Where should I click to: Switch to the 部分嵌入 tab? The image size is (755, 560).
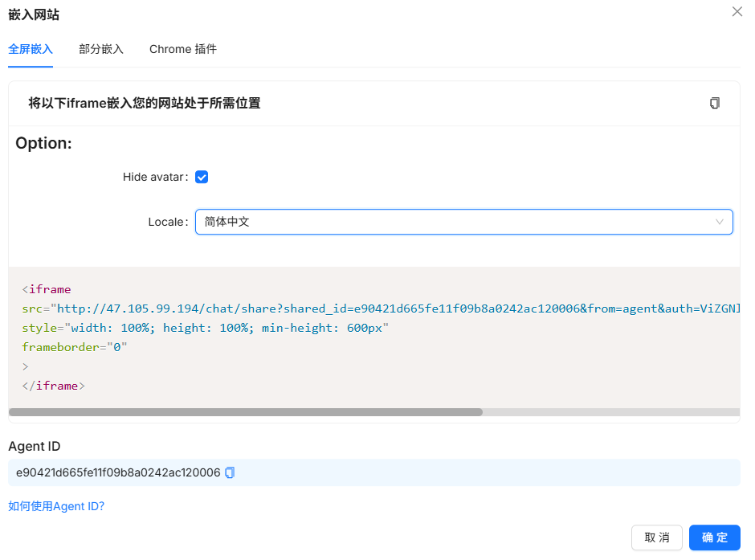click(101, 49)
